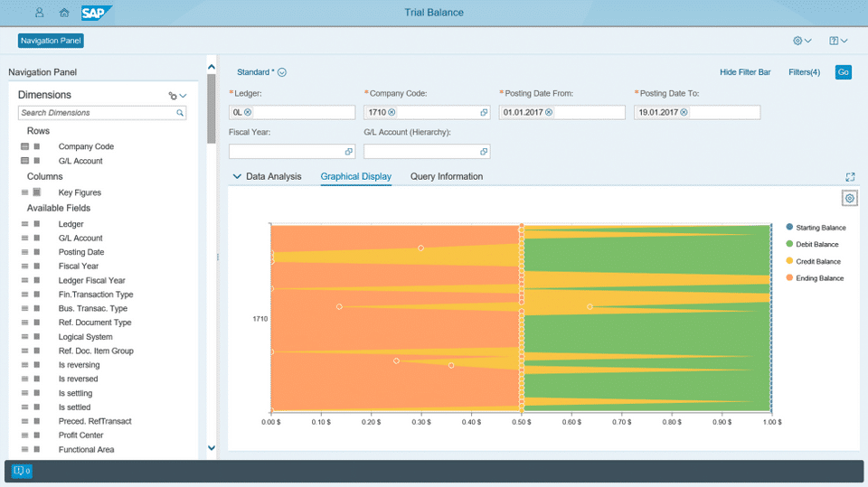Switch to the Query Information tab
868x487 pixels.
[x=447, y=176]
